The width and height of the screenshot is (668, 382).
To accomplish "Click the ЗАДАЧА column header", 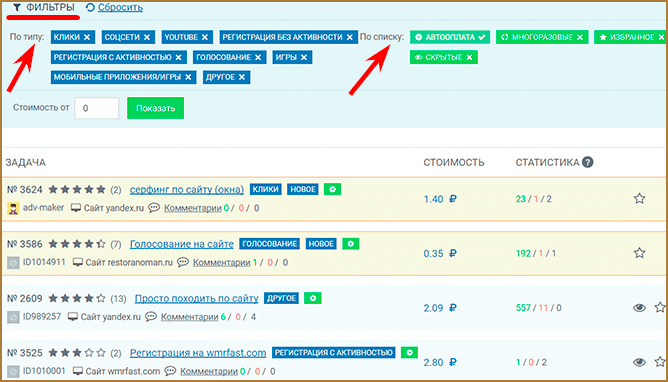I will (26, 162).
